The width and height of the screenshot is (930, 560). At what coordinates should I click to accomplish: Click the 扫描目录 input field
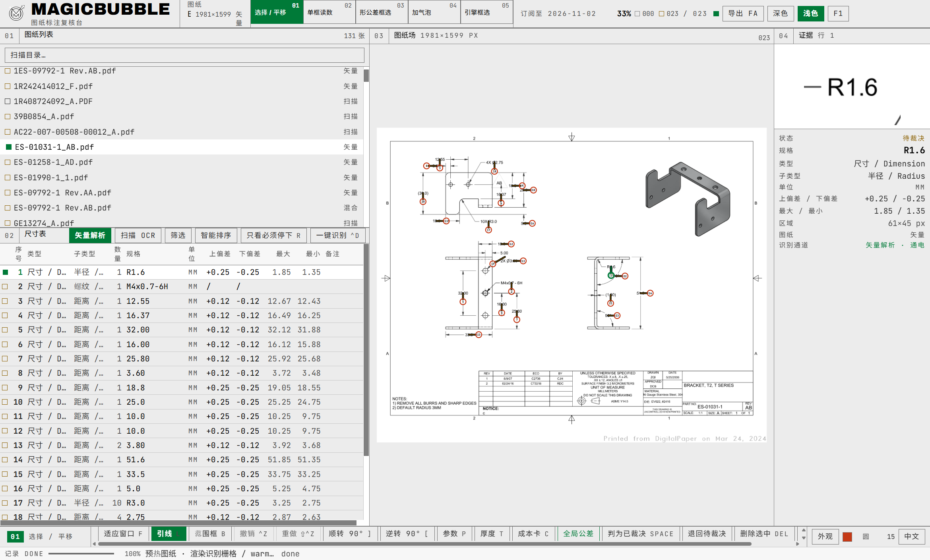pyautogui.click(x=184, y=55)
